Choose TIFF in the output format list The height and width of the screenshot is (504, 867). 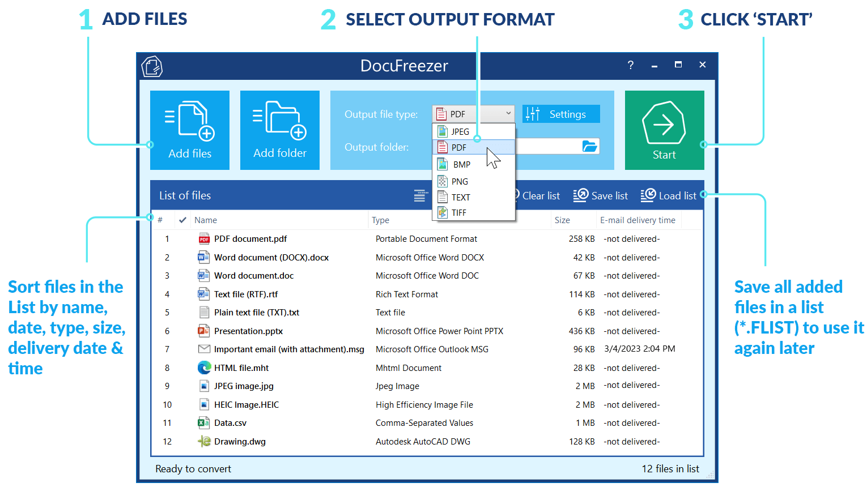point(459,213)
